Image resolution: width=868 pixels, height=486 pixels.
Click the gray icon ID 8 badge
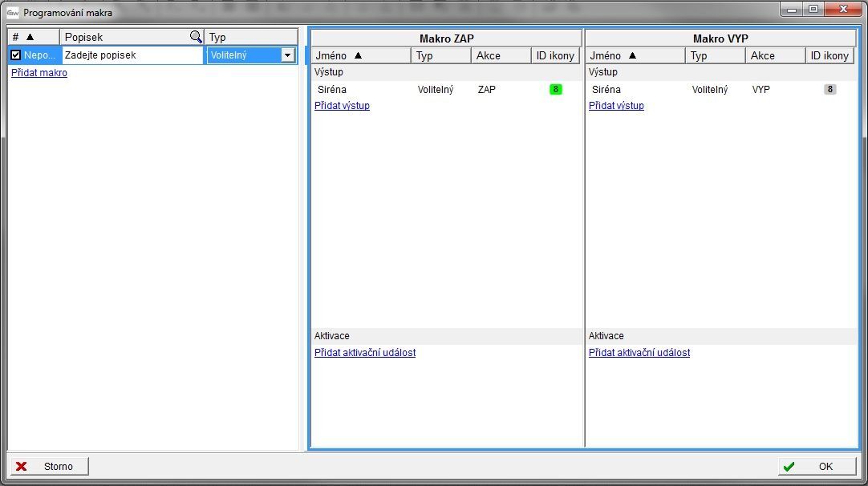pos(829,90)
